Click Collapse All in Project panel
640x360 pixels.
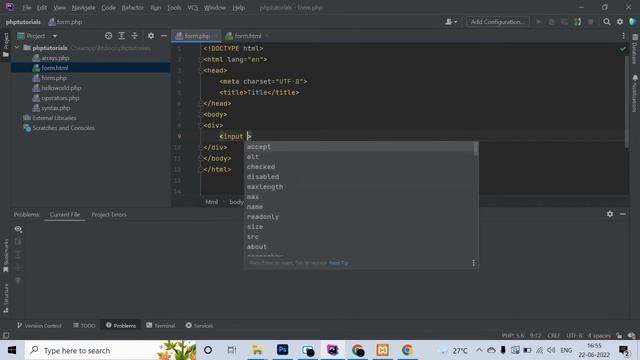coord(135,36)
